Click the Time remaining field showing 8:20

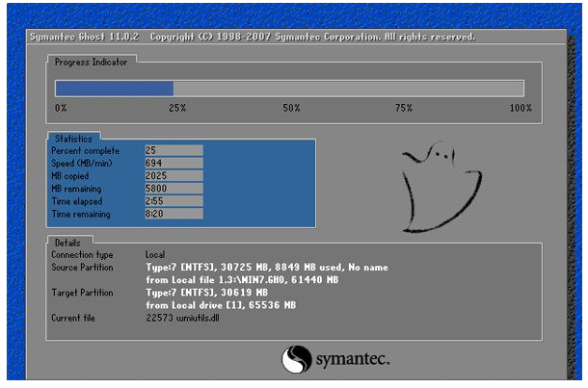pos(174,214)
